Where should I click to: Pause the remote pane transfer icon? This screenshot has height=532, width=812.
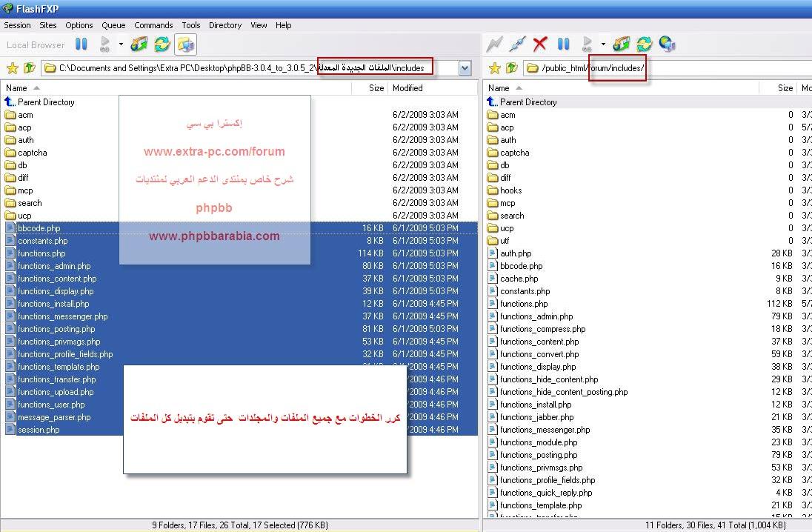(563, 44)
